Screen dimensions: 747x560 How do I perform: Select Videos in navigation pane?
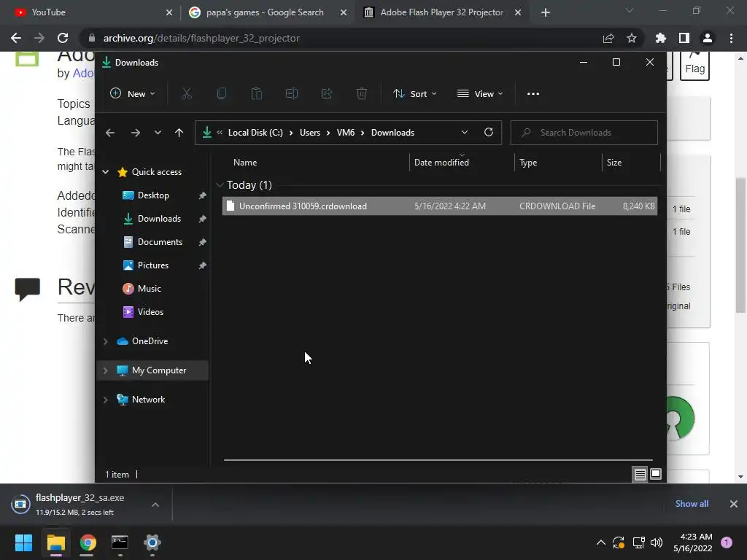[150, 312]
